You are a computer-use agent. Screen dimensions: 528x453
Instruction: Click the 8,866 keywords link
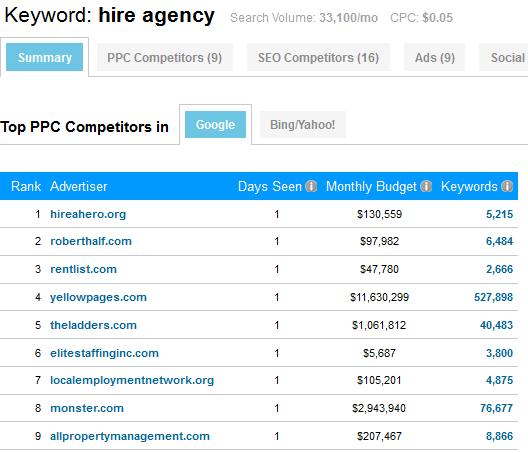point(499,436)
